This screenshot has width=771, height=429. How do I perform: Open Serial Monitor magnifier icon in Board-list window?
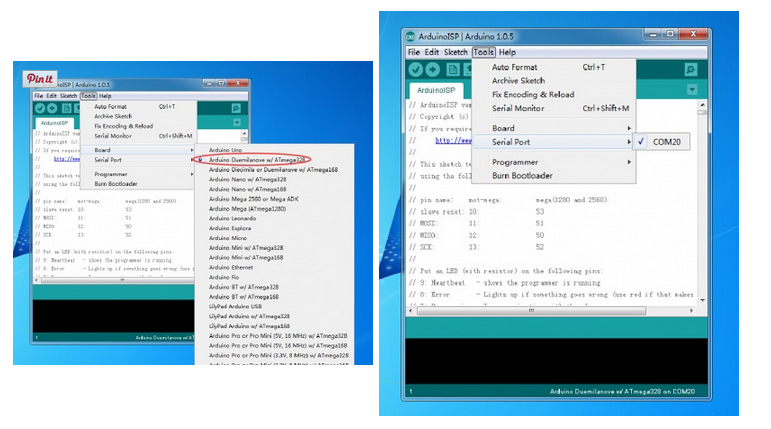236,108
